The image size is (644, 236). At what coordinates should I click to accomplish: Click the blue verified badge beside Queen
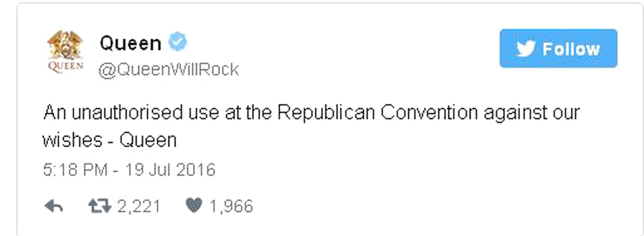pos(177,42)
